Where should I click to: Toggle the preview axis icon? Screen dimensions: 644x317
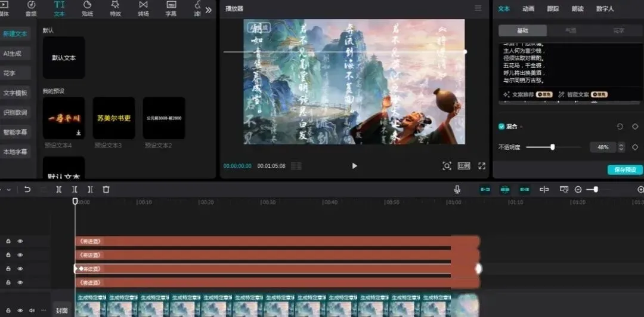coord(544,189)
